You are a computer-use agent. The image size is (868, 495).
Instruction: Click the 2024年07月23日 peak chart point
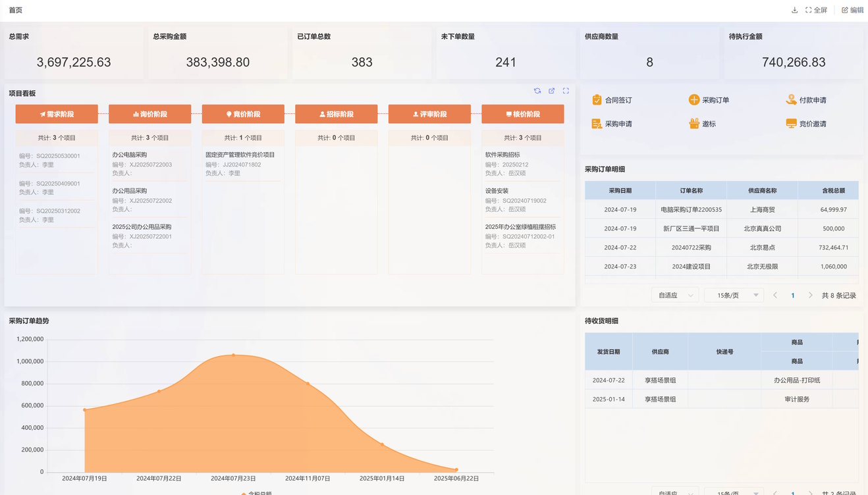click(x=233, y=355)
